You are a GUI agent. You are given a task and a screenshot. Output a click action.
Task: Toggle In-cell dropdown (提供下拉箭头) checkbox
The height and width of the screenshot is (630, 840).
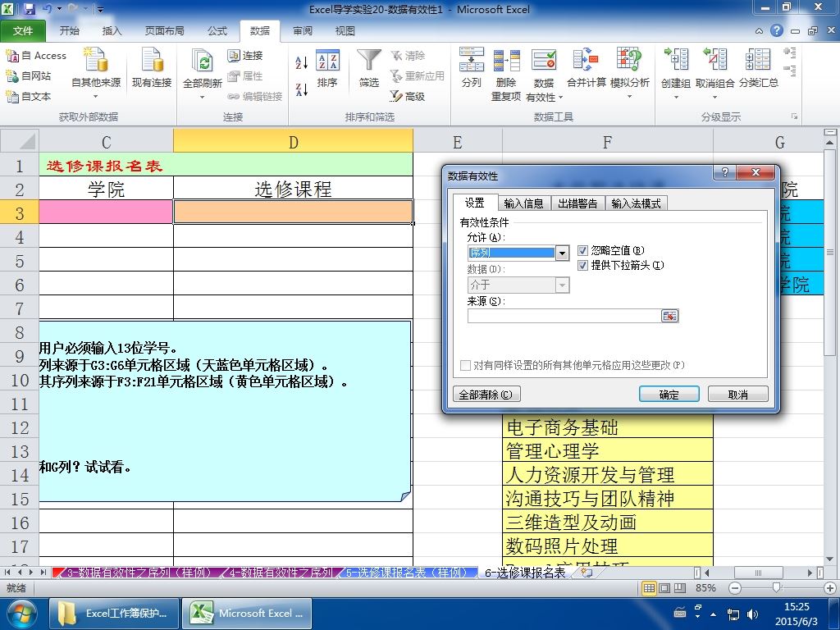[x=583, y=265]
